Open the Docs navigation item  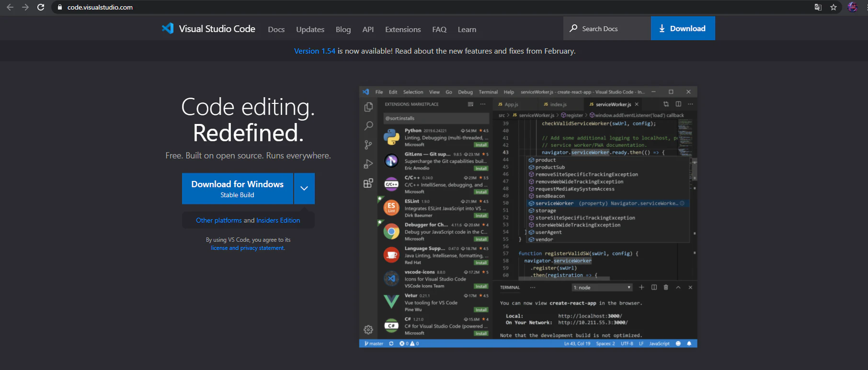coord(276,29)
